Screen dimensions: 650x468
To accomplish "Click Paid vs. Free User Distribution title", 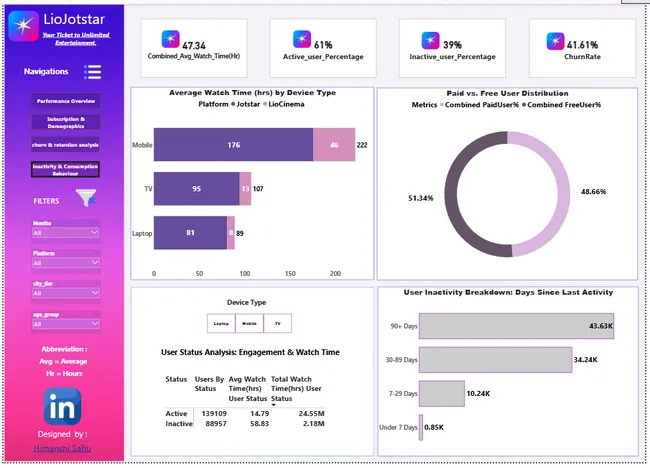I will pos(507,93).
